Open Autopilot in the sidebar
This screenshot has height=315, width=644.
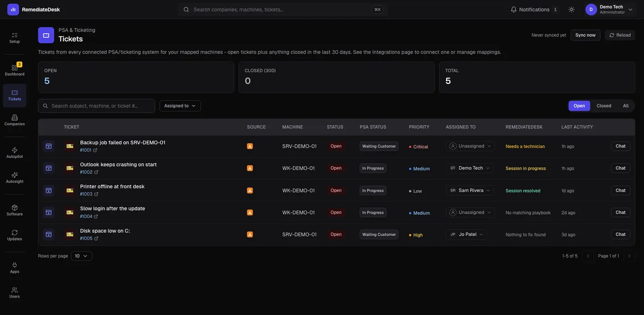coord(15,153)
